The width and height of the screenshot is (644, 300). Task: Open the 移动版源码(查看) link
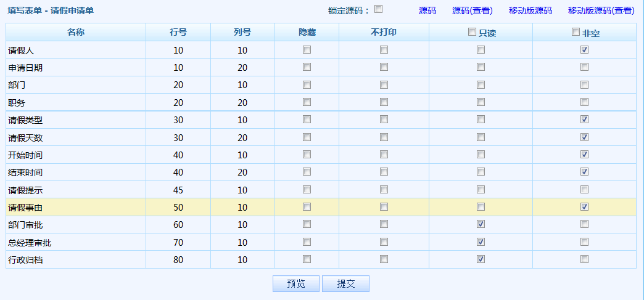click(x=601, y=10)
